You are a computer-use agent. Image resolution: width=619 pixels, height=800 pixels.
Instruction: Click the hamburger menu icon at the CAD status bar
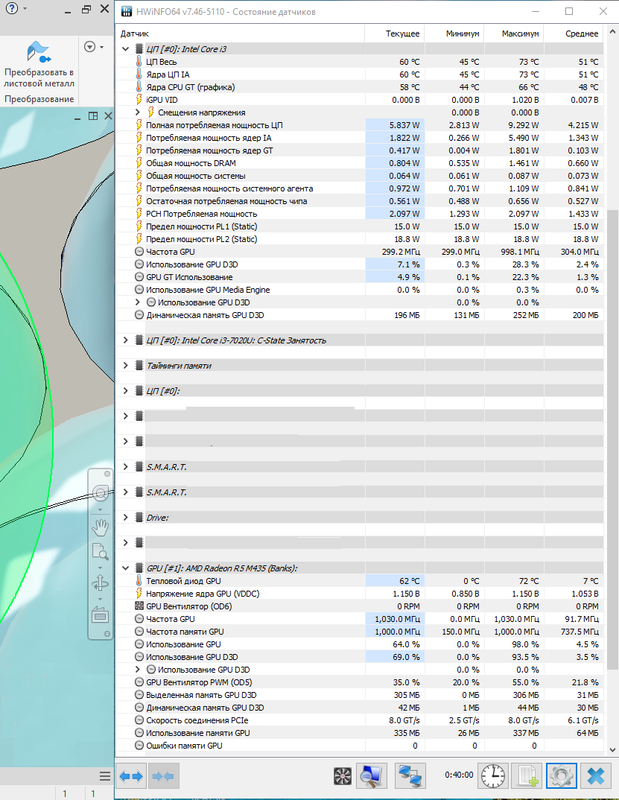[x=105, y=777]
